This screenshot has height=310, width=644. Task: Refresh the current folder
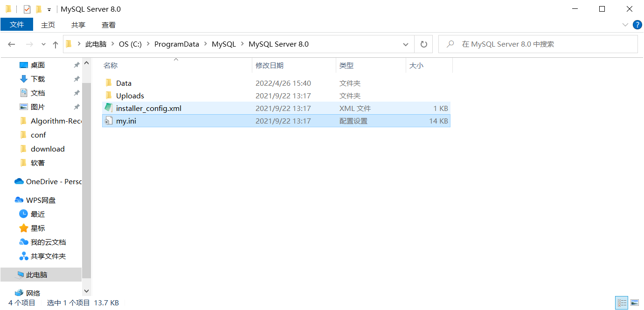pos(423,44)
